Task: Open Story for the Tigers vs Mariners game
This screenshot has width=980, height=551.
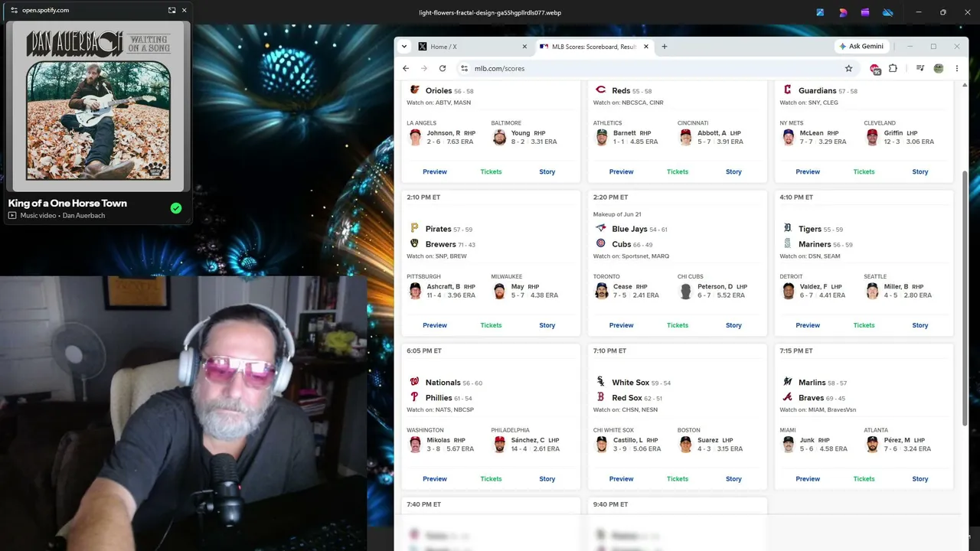Action: 920,325
